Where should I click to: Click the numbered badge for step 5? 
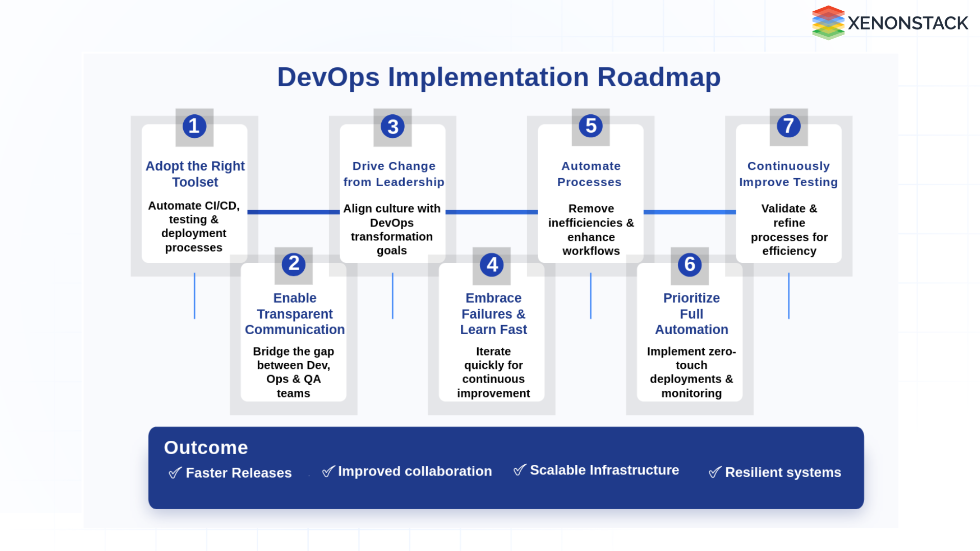click(x=590, y=126)
